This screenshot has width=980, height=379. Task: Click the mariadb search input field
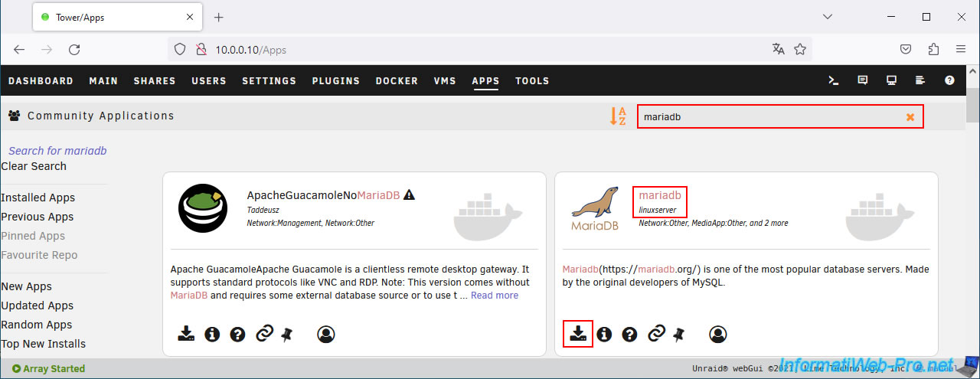766,117
